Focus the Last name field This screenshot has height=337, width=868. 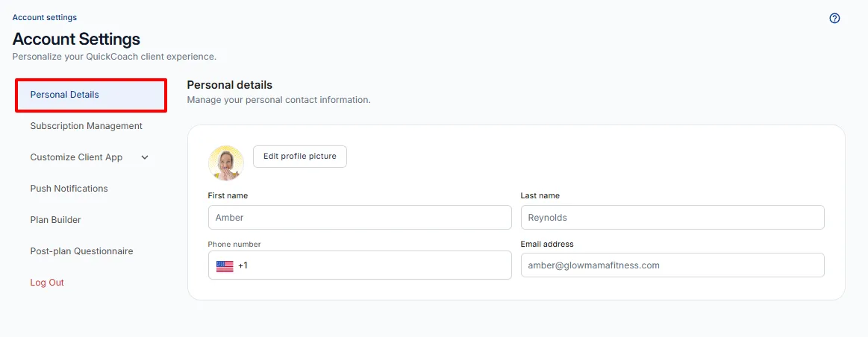point(672,218)
